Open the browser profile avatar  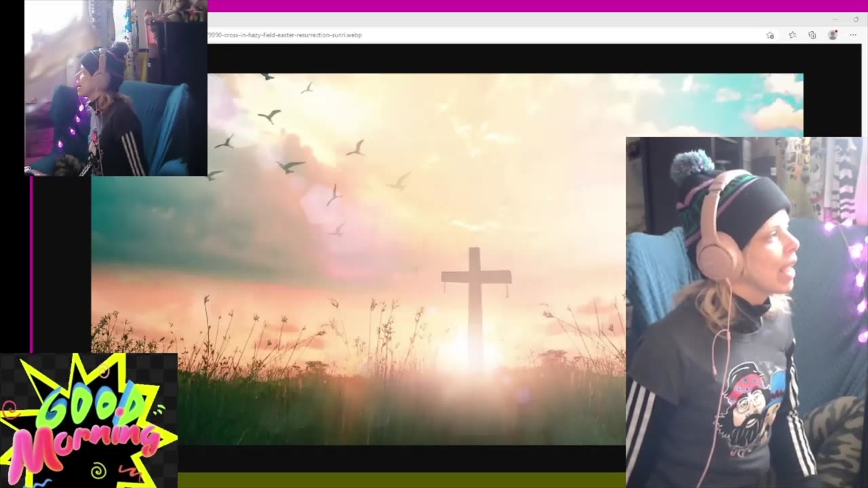tap(833, 35)
